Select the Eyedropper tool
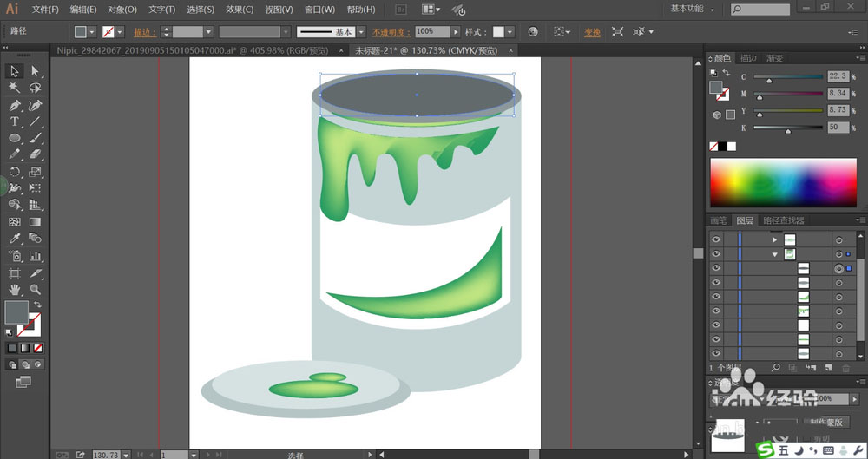Screen dimensions: 868x459 [x=15, y=238]
